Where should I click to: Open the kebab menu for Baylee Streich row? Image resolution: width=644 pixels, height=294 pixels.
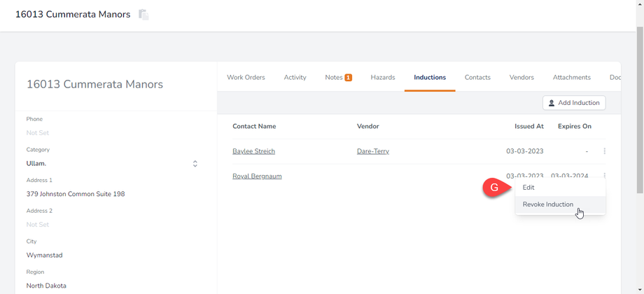click(x=604, y=151)
